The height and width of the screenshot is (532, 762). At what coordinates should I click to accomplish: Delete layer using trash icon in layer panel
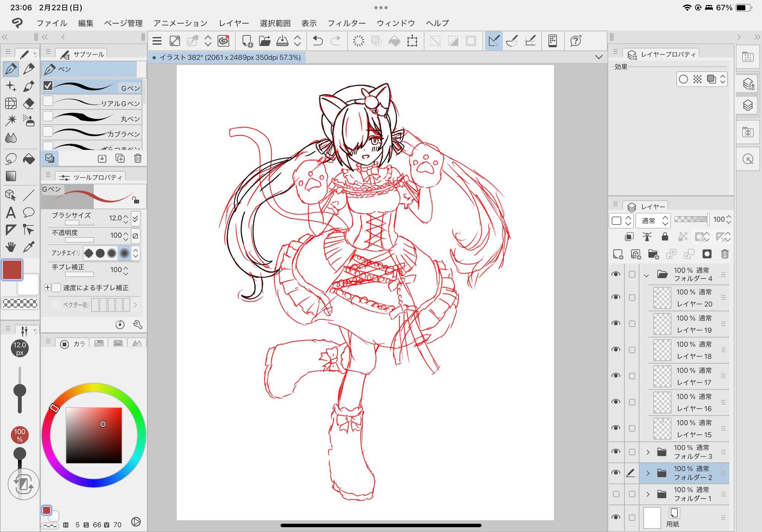pyautogui.click(x=725, y=254)
